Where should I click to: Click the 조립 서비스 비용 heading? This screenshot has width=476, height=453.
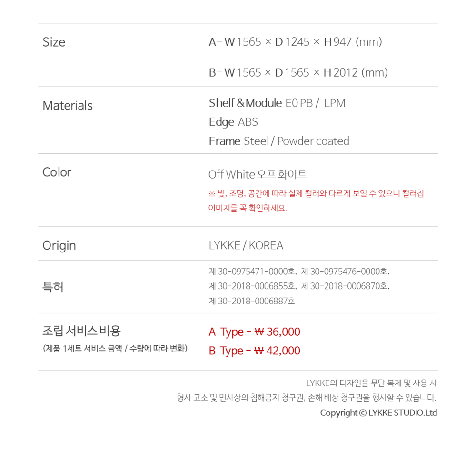[x=81, y=330]
